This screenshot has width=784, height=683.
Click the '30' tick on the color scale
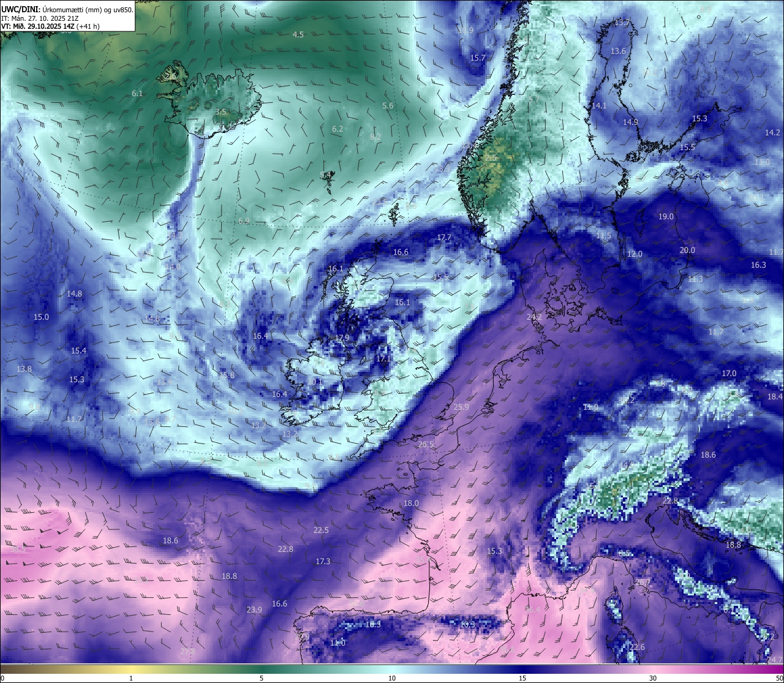[x=653, y=678]
